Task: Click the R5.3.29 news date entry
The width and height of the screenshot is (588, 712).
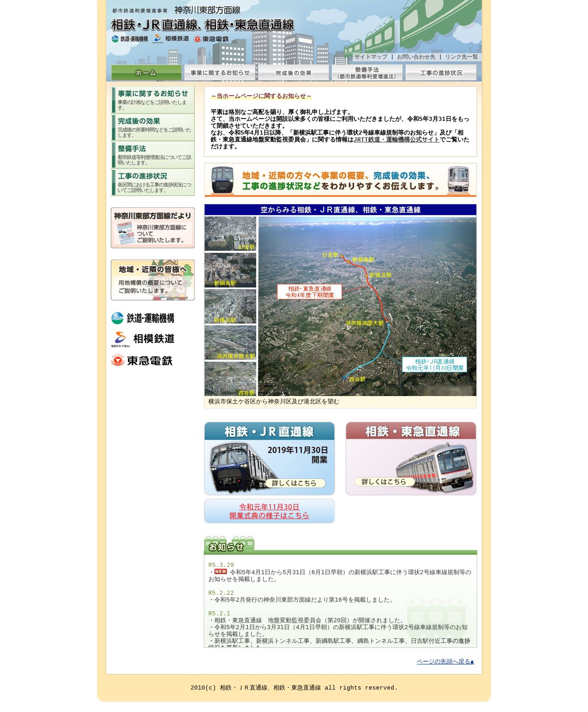Action: pyautogui.click(x=221, y=565)
